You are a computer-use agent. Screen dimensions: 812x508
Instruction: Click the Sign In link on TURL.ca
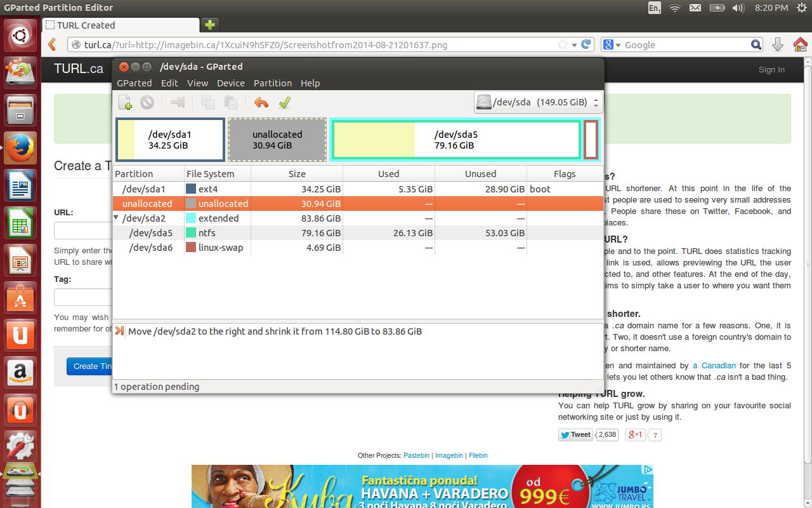click(771, 70)
